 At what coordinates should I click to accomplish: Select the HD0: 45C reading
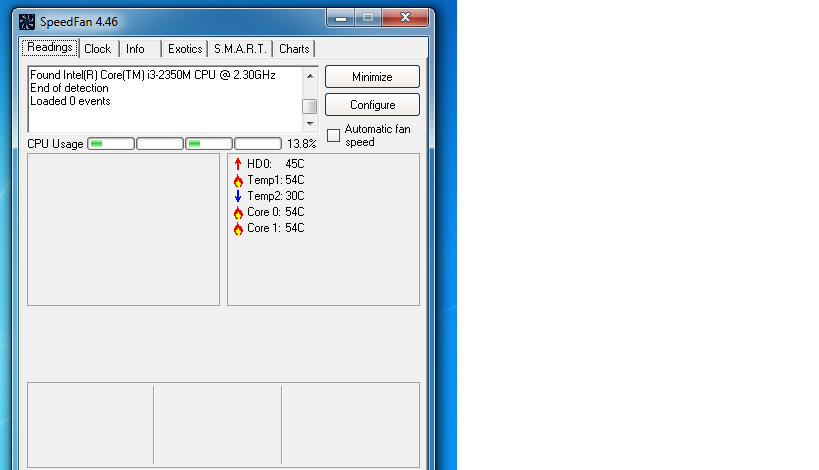[x=275, y=164]
